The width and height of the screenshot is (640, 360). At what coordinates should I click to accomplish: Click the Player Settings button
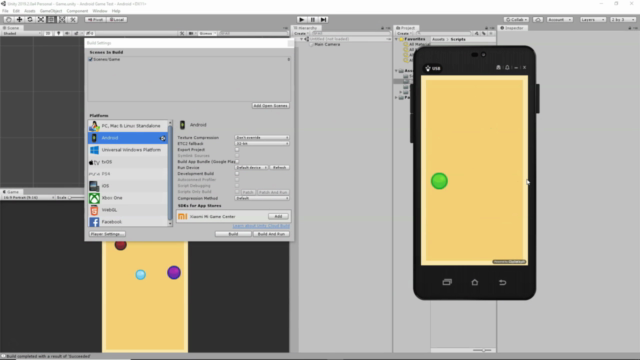coord(107,234)
